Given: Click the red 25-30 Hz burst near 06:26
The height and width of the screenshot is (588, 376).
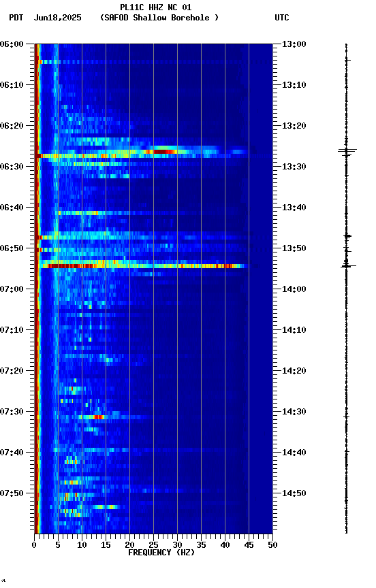Looking at the screenshot, I should click(165, 152).
